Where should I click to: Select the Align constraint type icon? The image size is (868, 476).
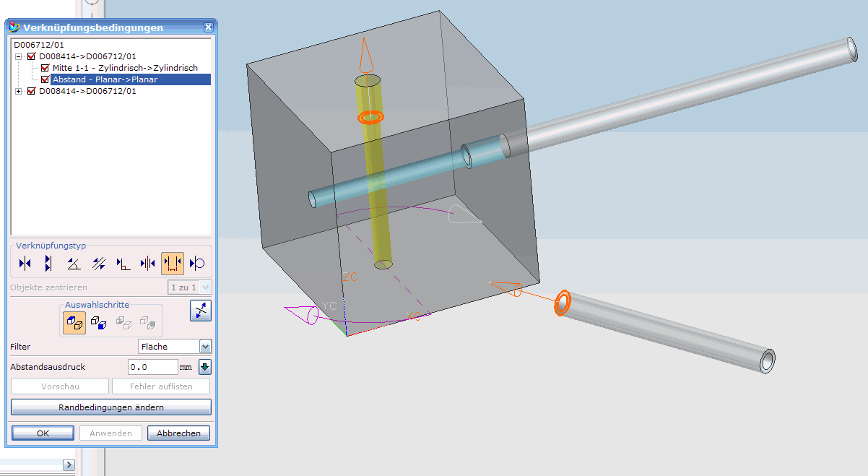49,264
